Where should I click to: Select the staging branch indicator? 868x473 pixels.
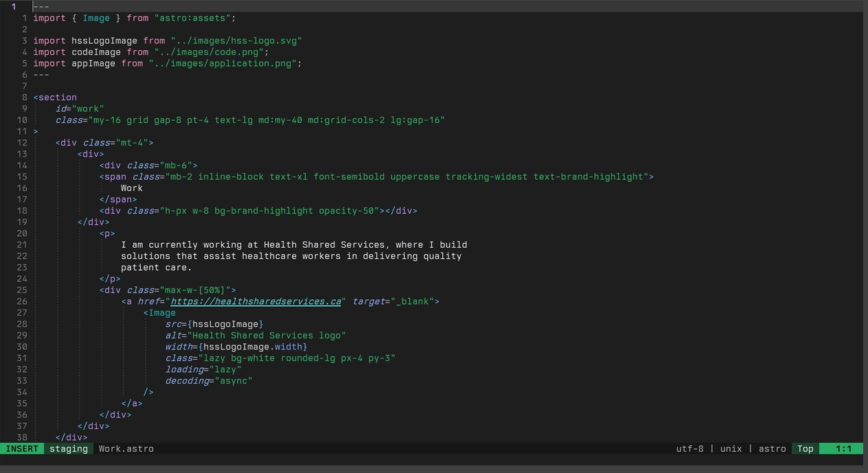point(69,448)
